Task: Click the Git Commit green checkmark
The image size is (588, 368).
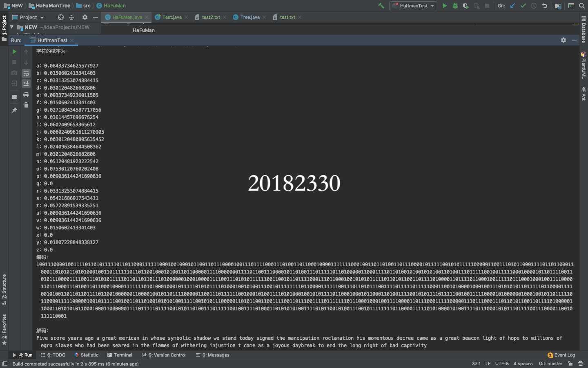Action: click(523, 6)
